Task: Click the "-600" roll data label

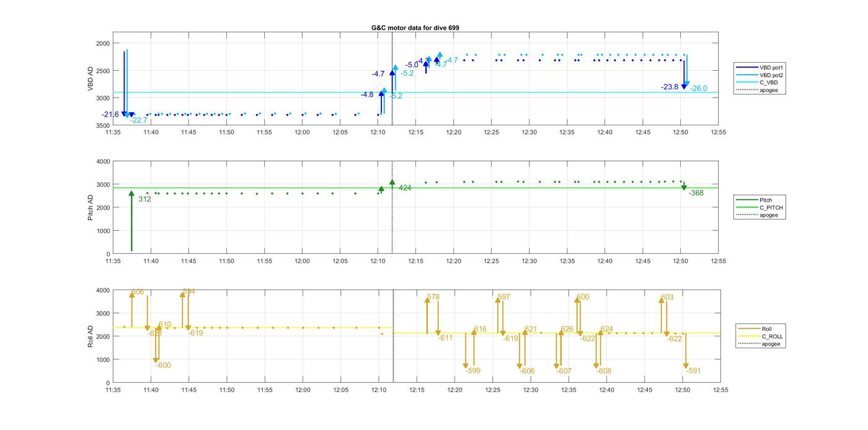Action: coord(163,365)
